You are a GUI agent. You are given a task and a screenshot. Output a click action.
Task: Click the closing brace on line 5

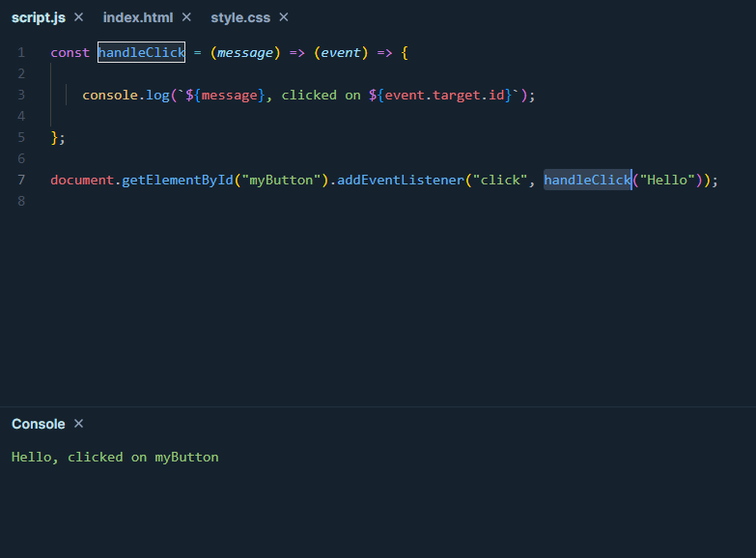(54, 137)
